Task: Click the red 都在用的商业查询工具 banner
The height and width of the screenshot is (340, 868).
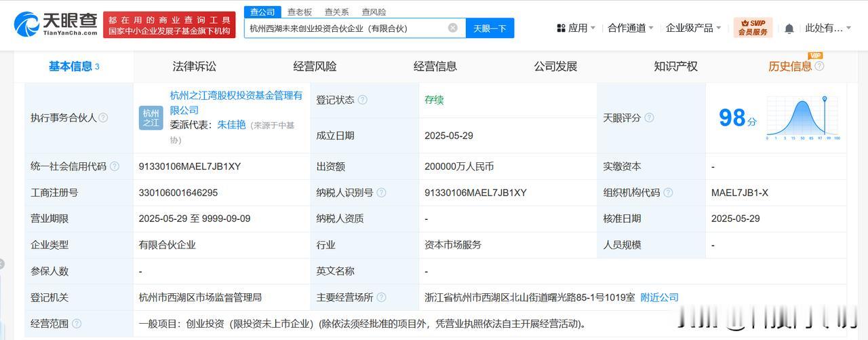Action: [x=171, y=25]
